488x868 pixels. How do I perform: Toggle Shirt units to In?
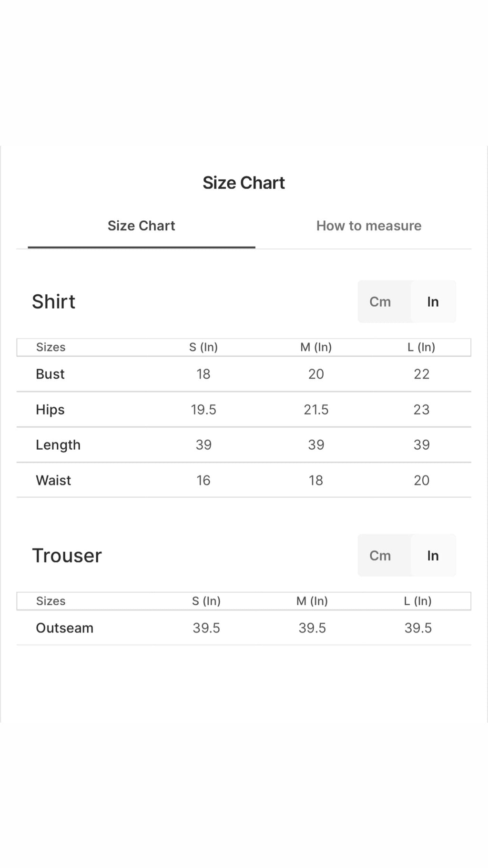pos(433,301)
